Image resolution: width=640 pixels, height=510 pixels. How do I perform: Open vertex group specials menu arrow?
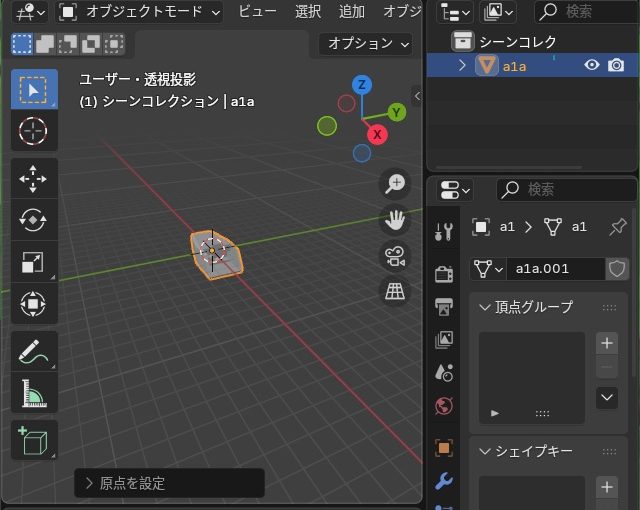click(x=607, y=397)
